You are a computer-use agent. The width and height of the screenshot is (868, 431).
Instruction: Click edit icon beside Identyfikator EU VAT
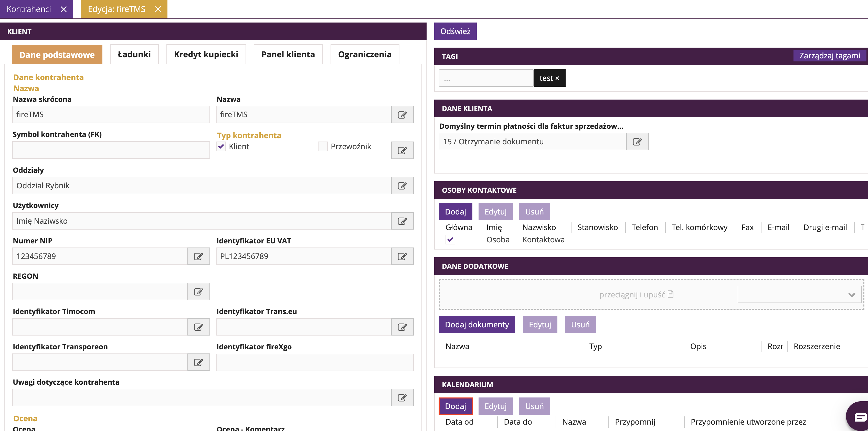tap(402, 257)
